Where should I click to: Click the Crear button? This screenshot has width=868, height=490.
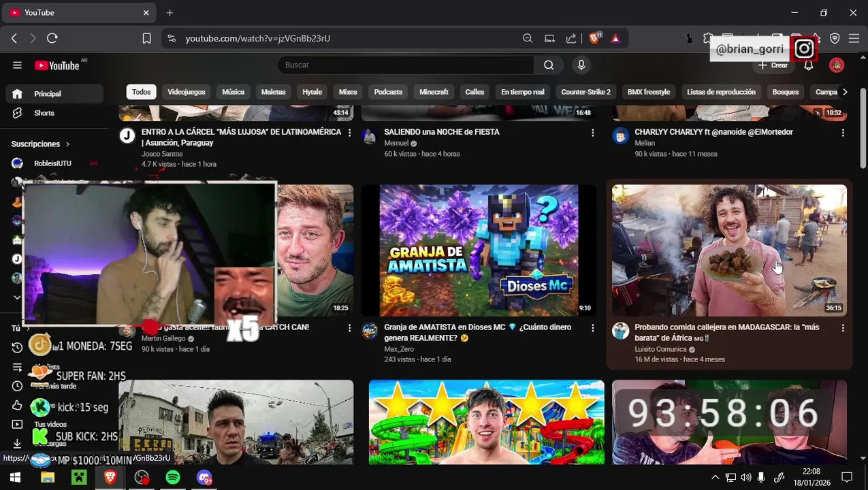click(773, 65)
